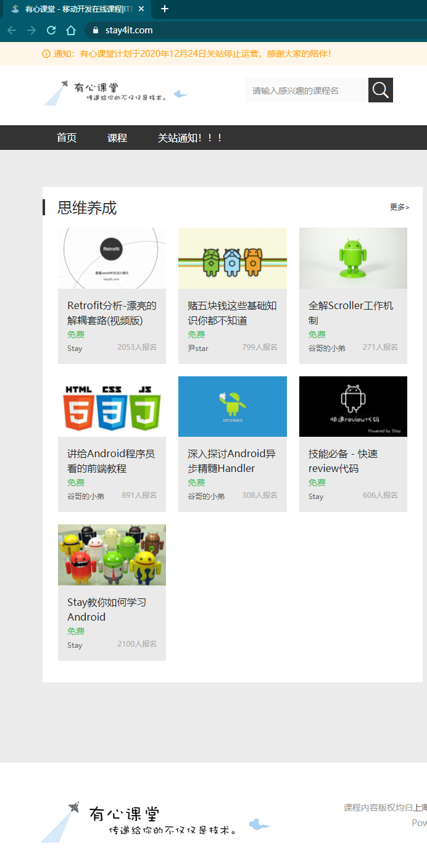Open 技能必备 - 快速review代码 title
The image size is (427, 868).
point(343,461)
